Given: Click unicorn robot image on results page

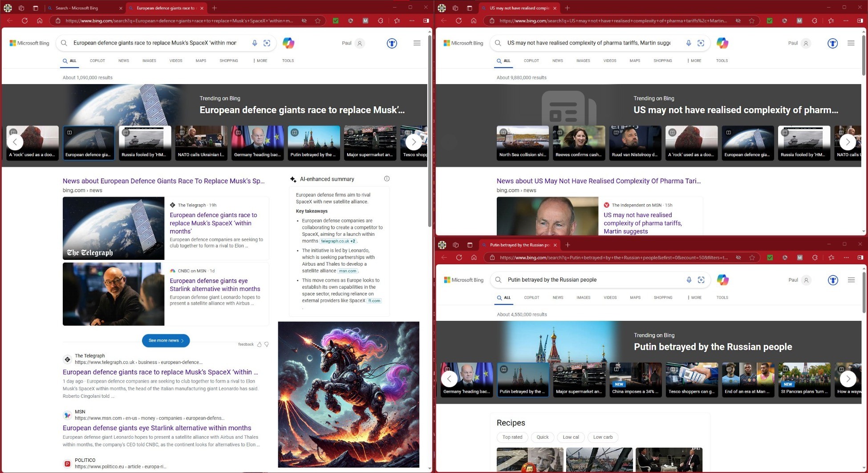Looking at the screenshot, I should [349, 394].
